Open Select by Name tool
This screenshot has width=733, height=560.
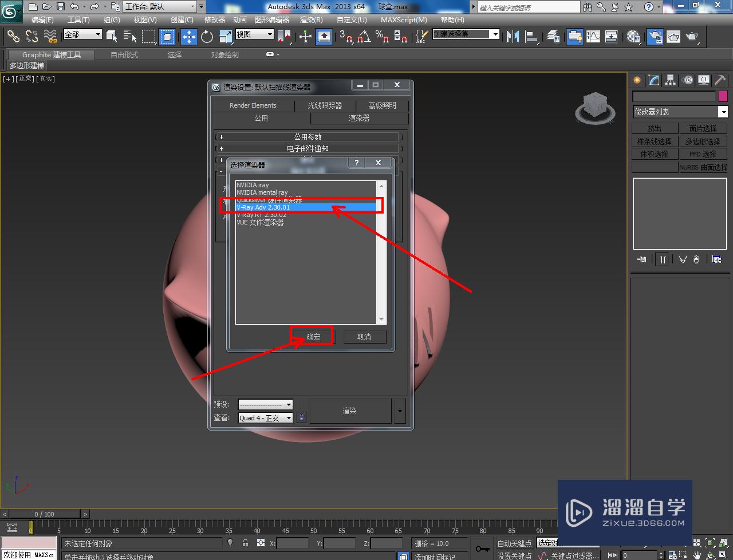tap(130, 37)
